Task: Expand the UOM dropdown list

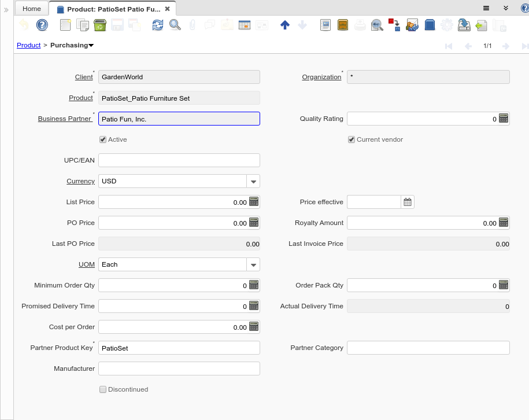Action: tap(253, 265)
